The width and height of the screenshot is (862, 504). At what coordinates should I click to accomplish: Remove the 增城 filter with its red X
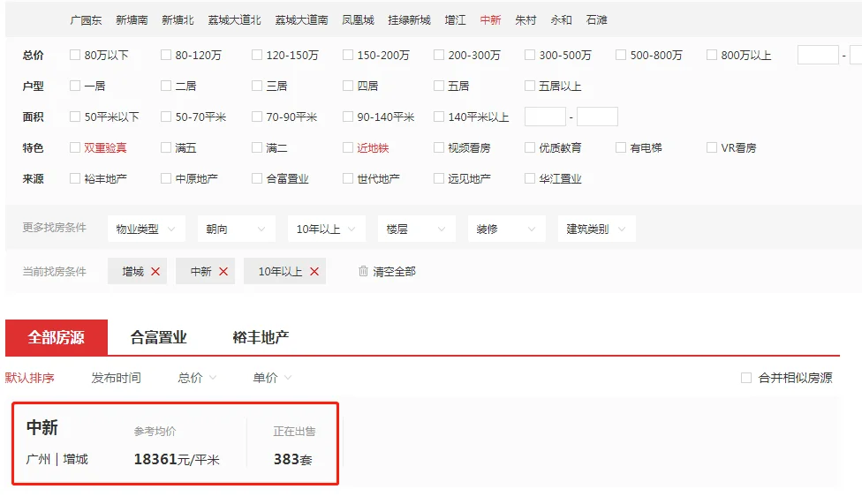155,272
